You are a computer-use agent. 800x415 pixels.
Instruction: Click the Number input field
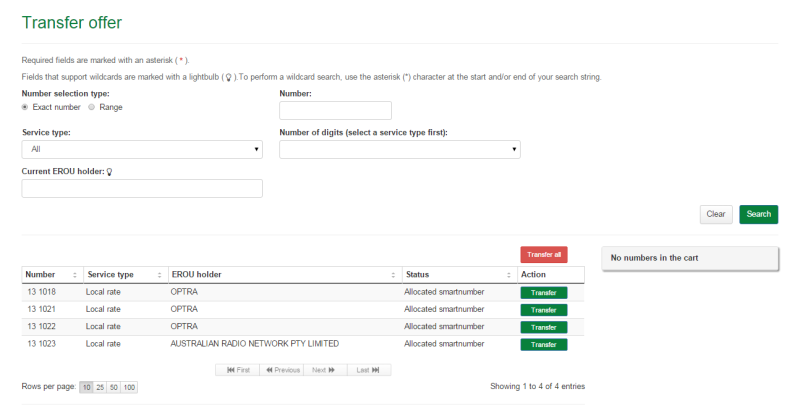coord(335,110)
